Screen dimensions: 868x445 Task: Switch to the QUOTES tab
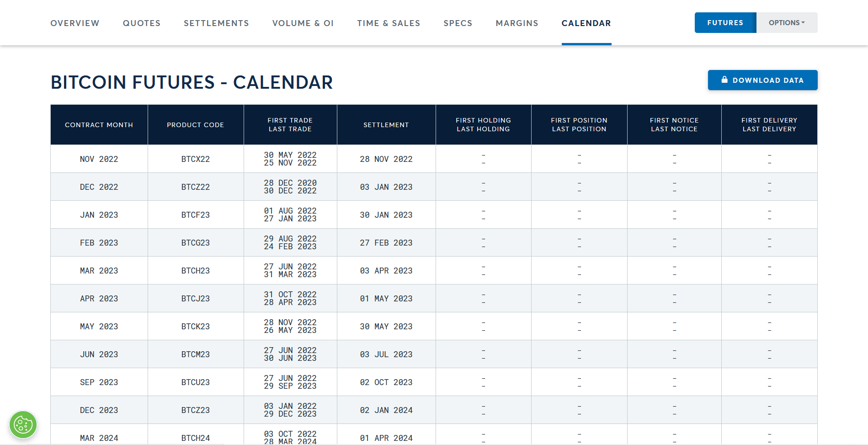(141, 23)
